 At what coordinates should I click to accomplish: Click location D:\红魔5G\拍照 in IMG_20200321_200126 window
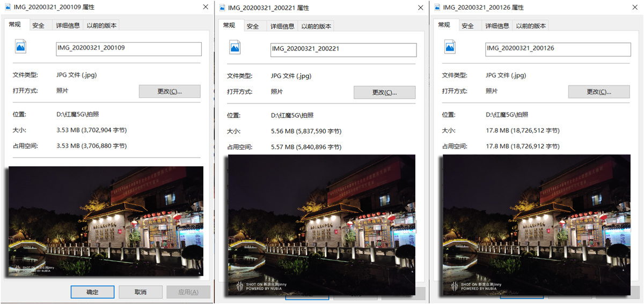(507, 115)
